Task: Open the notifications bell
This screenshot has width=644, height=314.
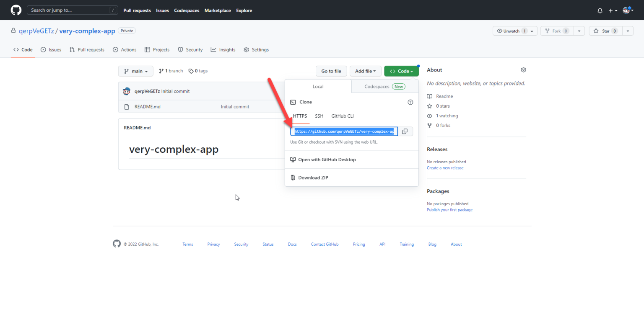Action: [x=600, y=10]
